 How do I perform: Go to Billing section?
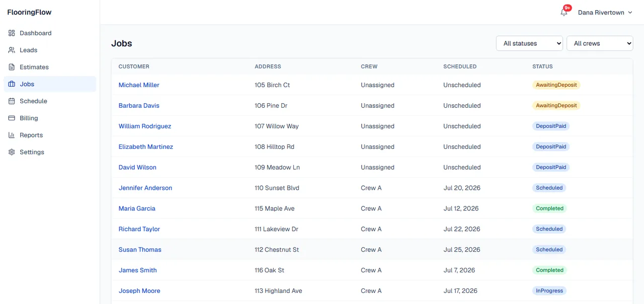(x=50, y=118)
